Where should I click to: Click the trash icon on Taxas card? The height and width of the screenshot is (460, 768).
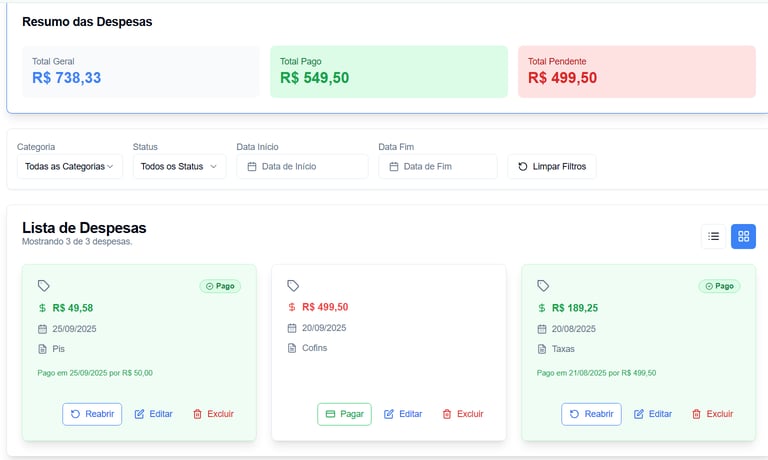point(697,414)
